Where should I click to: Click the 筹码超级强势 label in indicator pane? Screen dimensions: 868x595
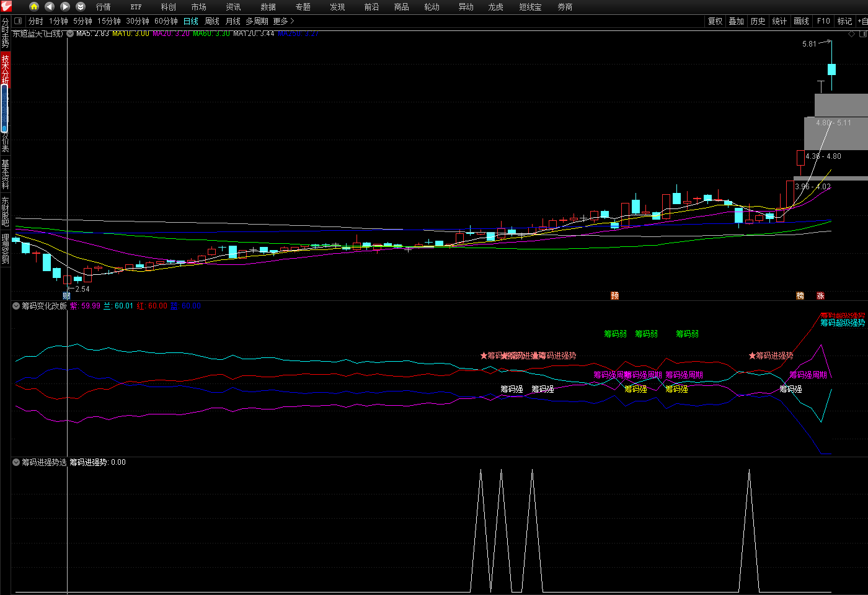coord(843,323)
